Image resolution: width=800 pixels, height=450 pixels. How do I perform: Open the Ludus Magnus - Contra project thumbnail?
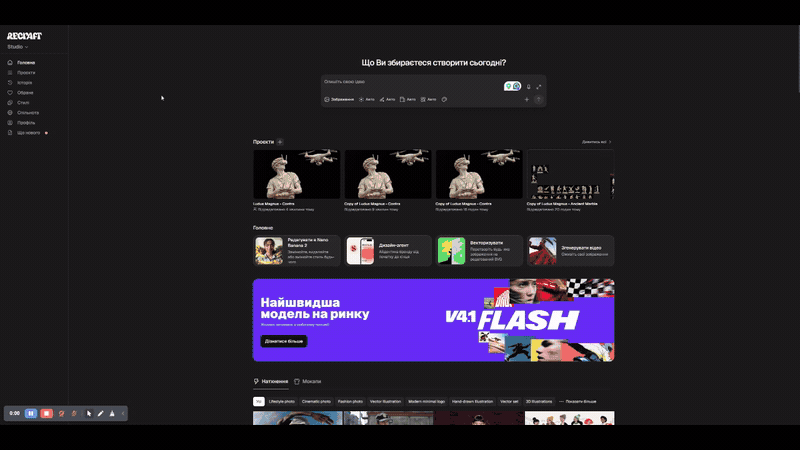[296, 174]
